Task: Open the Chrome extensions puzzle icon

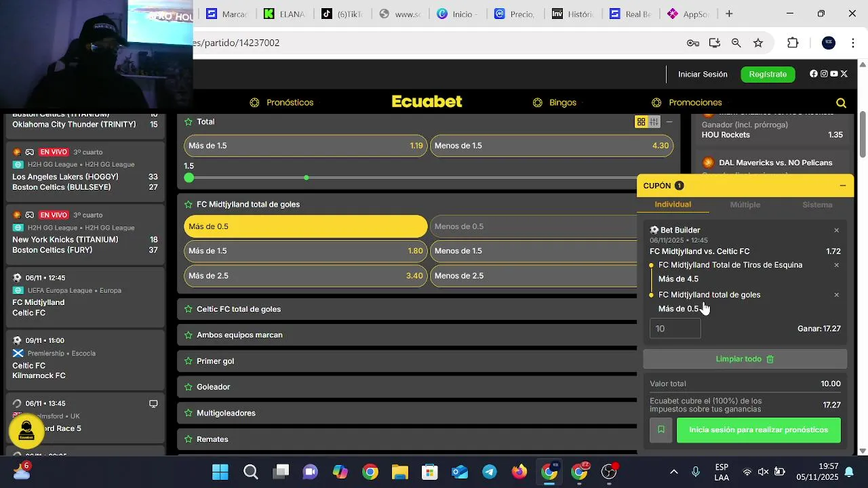Action: (793, 43)
